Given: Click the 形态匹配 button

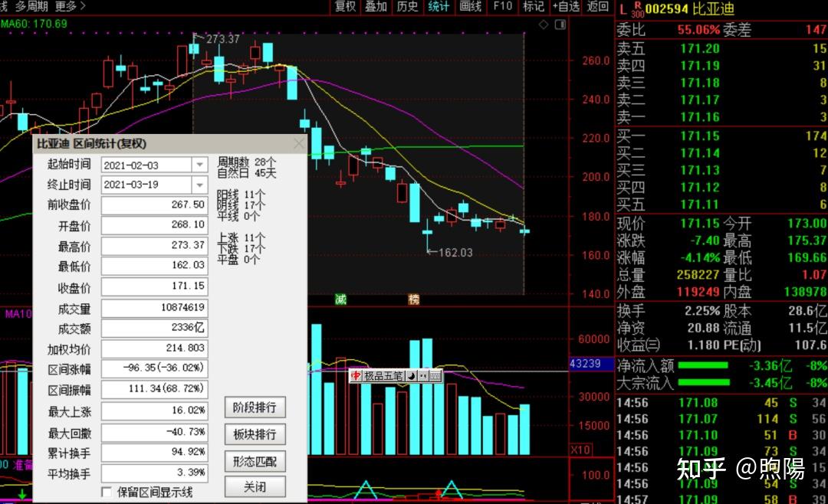Looking at the screenshot, I should [255, 461].
